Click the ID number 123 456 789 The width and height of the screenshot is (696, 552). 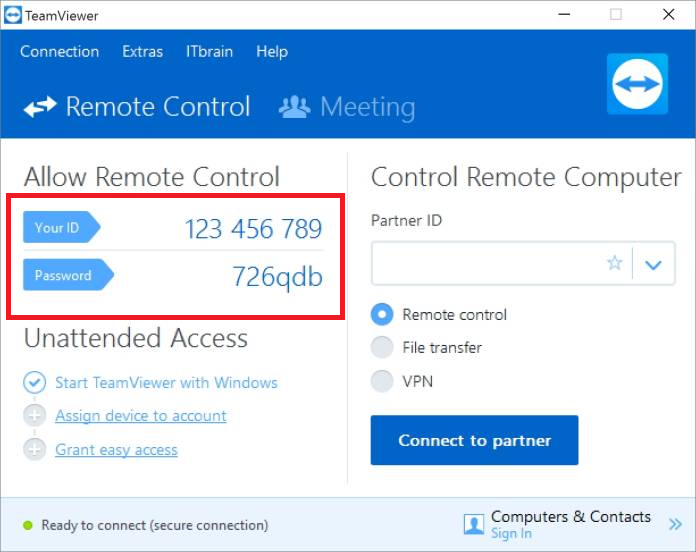pos(253,229)
